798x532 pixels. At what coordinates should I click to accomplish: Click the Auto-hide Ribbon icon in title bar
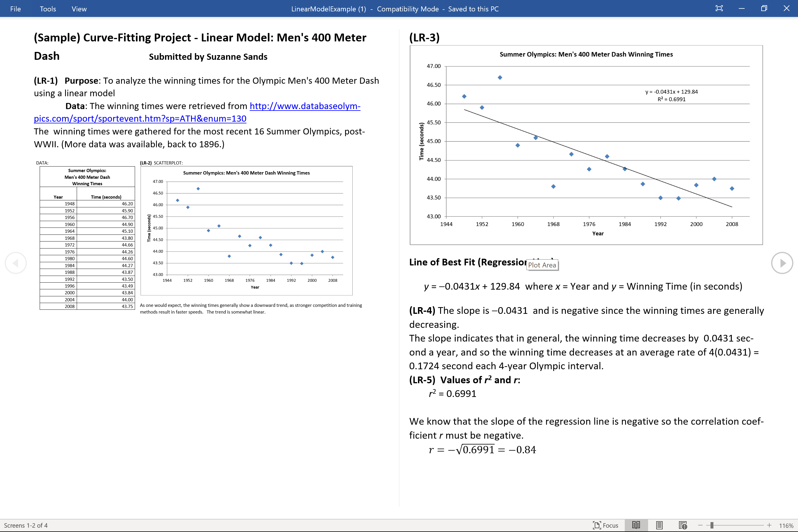tap(719, 8)
